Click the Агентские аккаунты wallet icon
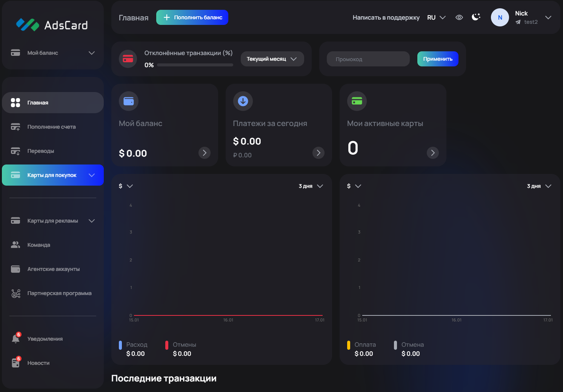Viewport: 563px width, 392px height. [x=15, y=269]
